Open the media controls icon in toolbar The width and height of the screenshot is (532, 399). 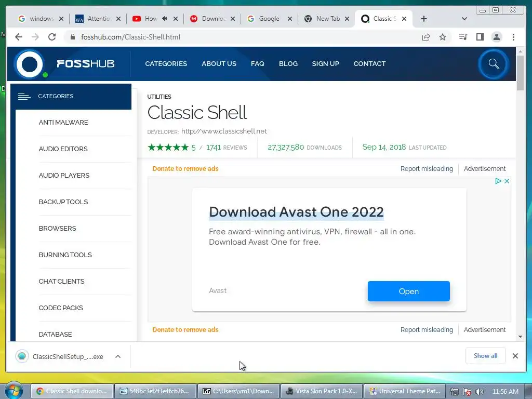click(x=463, y=37)
